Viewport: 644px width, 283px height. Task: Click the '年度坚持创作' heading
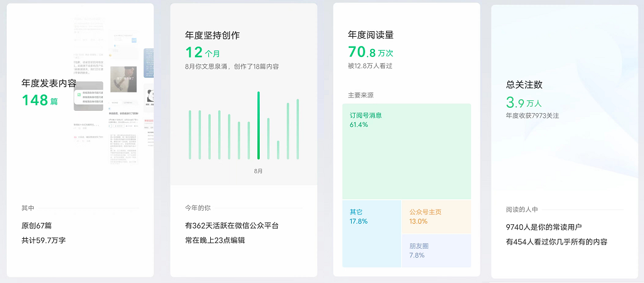tap(213, 36)
